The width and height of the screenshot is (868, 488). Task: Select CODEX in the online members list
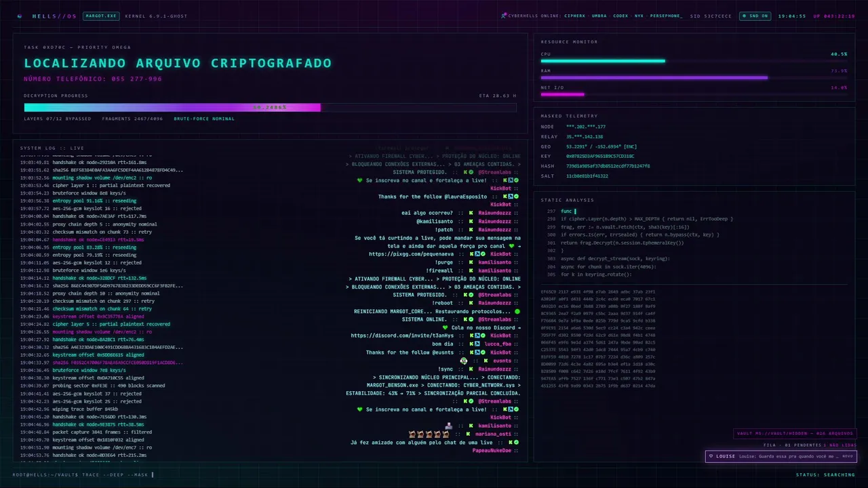point(620,16)
